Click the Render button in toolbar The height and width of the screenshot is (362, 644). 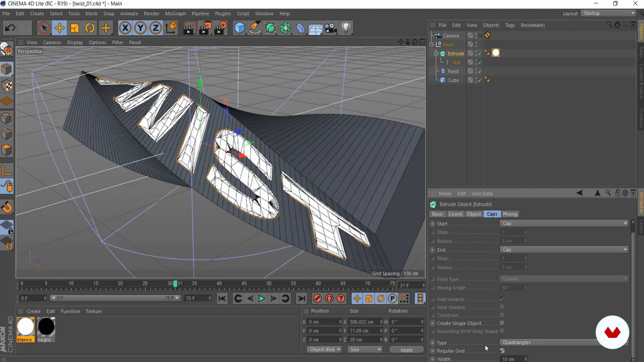(189, 28)
